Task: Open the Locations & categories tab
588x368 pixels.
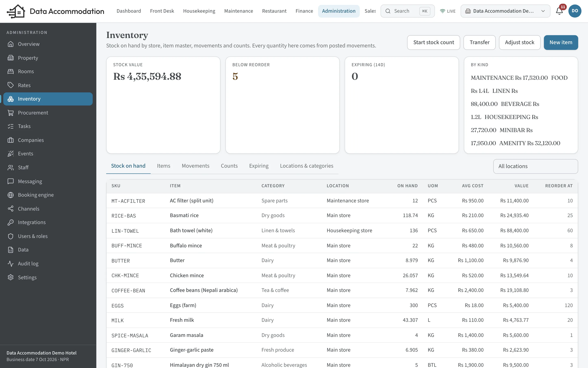Action: click(x=307, y=166)
